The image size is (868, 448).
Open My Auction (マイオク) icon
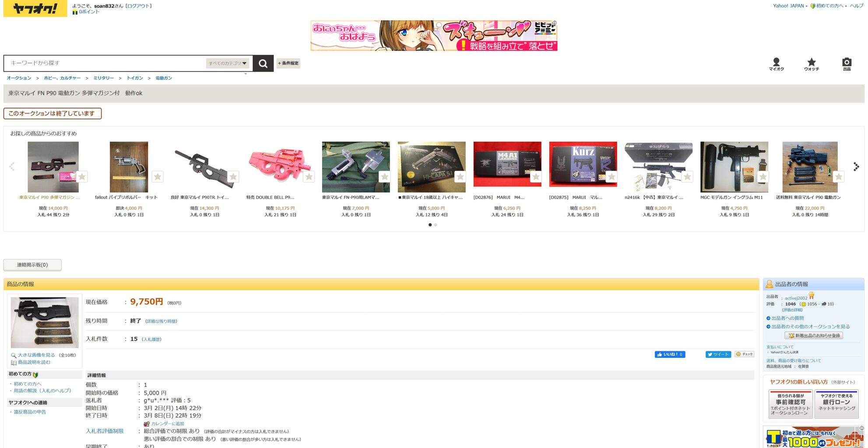click(x=776, y=64)
